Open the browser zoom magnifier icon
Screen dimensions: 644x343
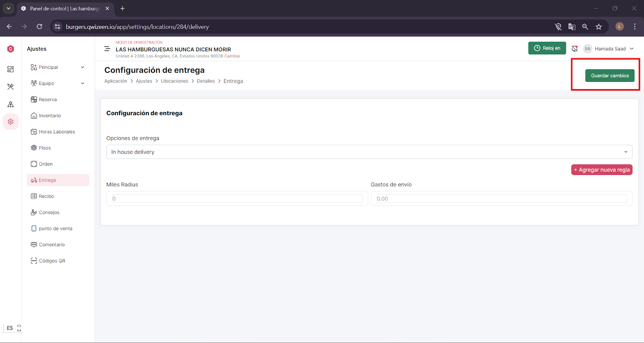[585, 27]
